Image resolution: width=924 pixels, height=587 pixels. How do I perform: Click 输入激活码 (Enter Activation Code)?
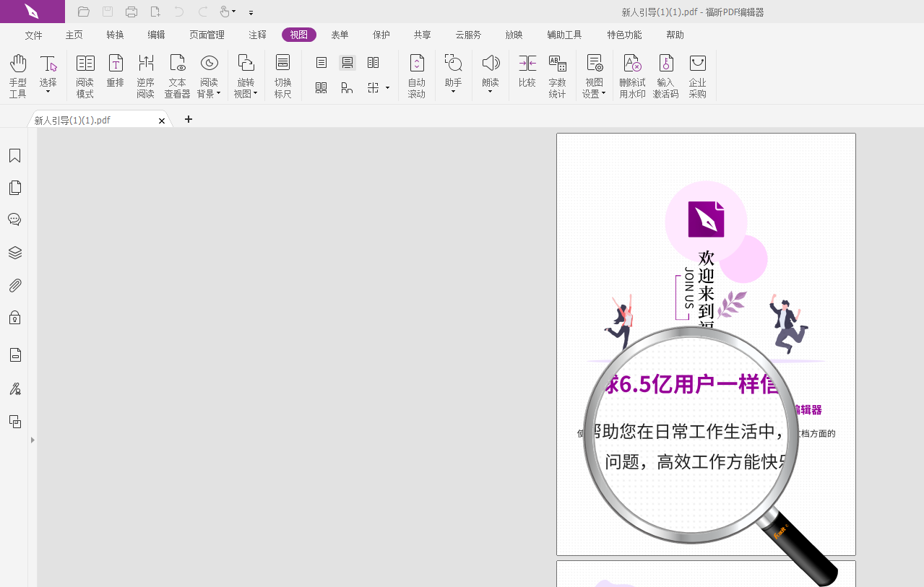click(x=665, y=75)
